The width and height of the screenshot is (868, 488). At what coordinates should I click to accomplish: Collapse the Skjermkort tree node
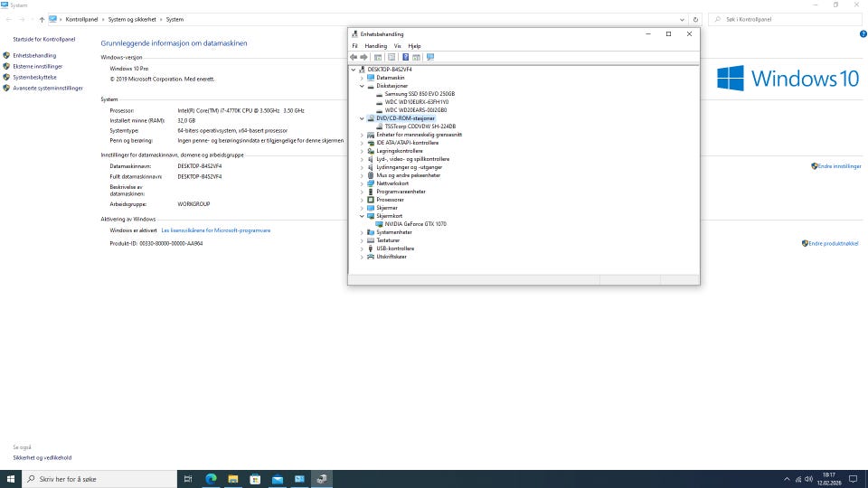coord(362,216)
